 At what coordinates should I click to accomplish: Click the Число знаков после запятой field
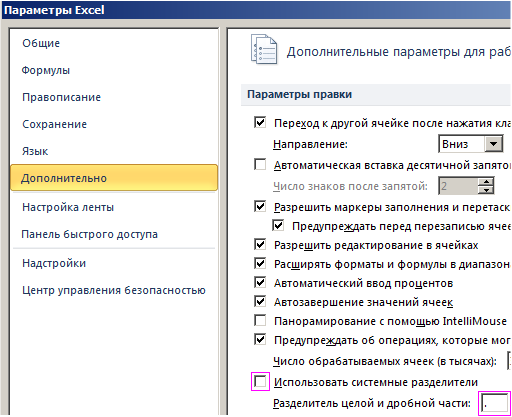(459, 186)
